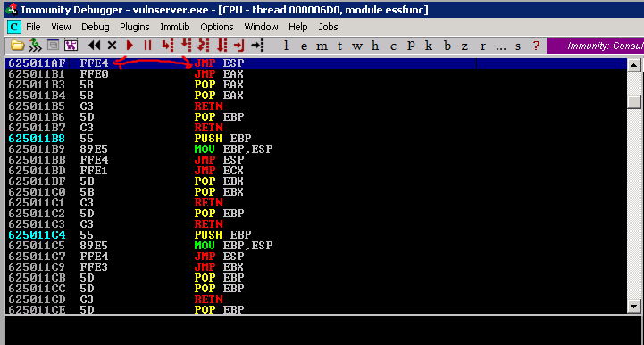Select the row at address 625011AF
The height and width of the screenshot is (345, 644).
point(316,63)
